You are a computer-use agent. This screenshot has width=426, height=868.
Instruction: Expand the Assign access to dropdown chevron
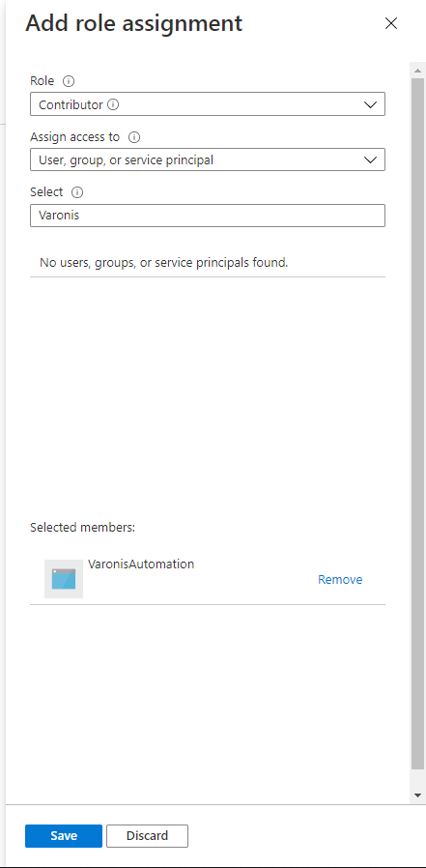click(370, 160)
